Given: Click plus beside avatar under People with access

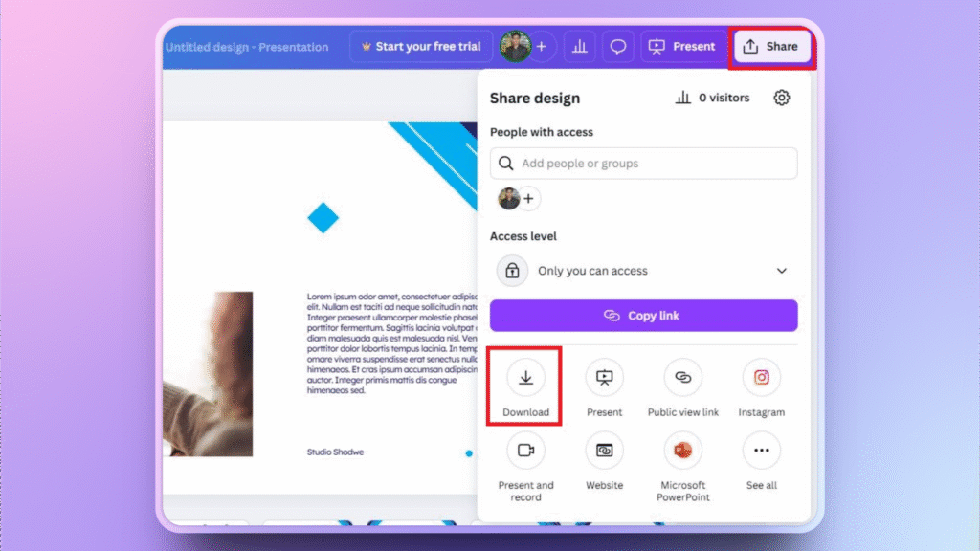Looking at the screenshot, I should pyautogui.click(x=529, y=199).
